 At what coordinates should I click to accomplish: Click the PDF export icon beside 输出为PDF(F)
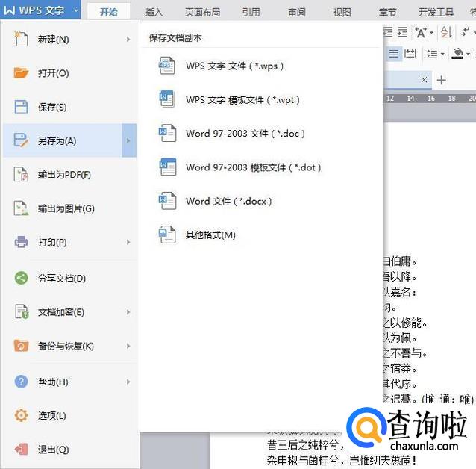[21, 175]
